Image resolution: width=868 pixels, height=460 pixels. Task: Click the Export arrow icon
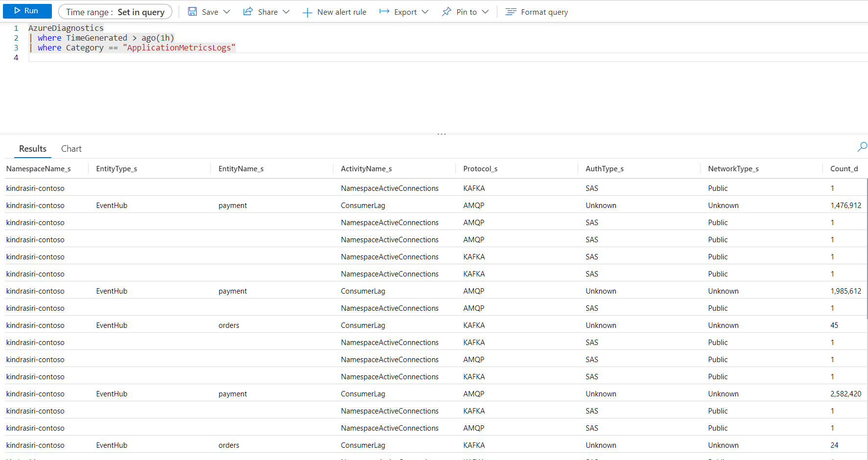click(x=384, y=12)
